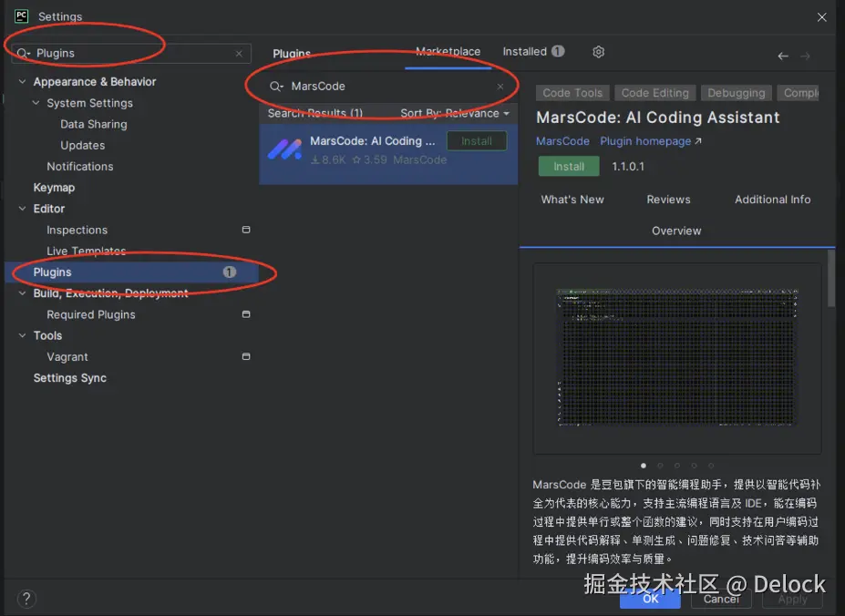The image size is (845, 616).
Task: Click the back navigation arrow
Action: 783,56
